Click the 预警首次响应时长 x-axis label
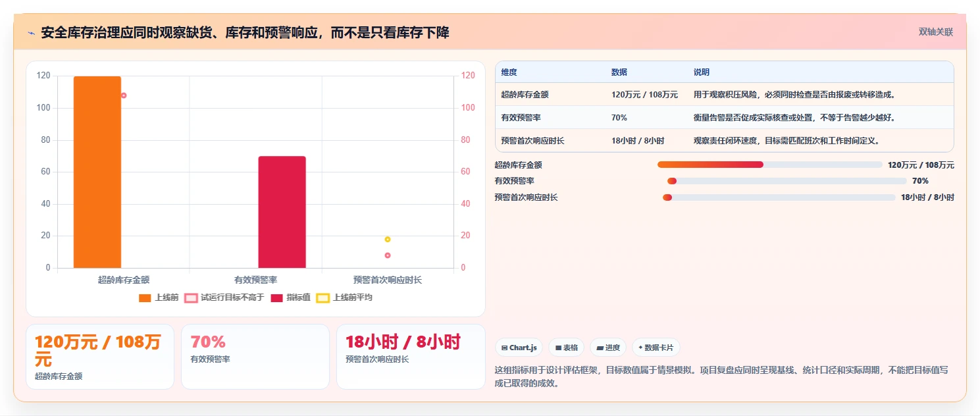This screenshot has height=416, width=980. (x=388, y=280)
